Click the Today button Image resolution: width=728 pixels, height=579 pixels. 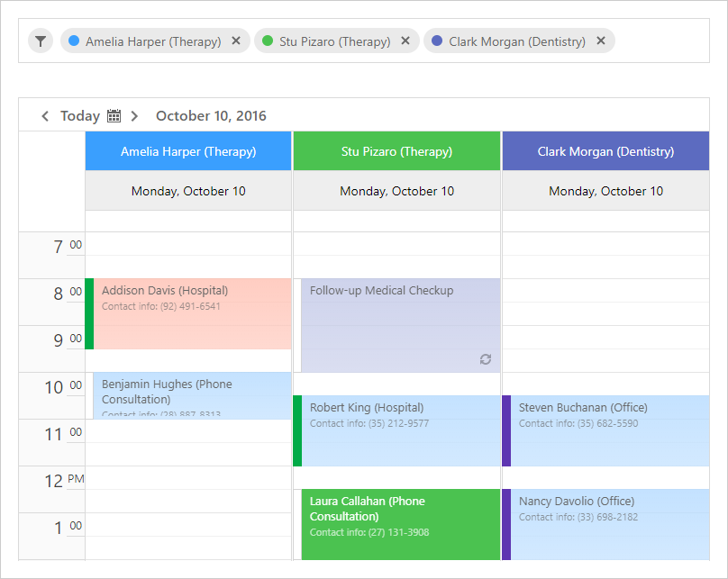coord(80,116)
